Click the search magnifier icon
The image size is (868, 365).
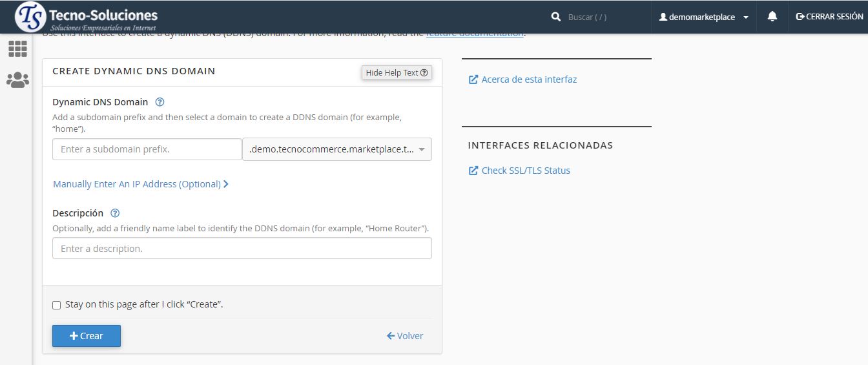click(x=555, y=17)
